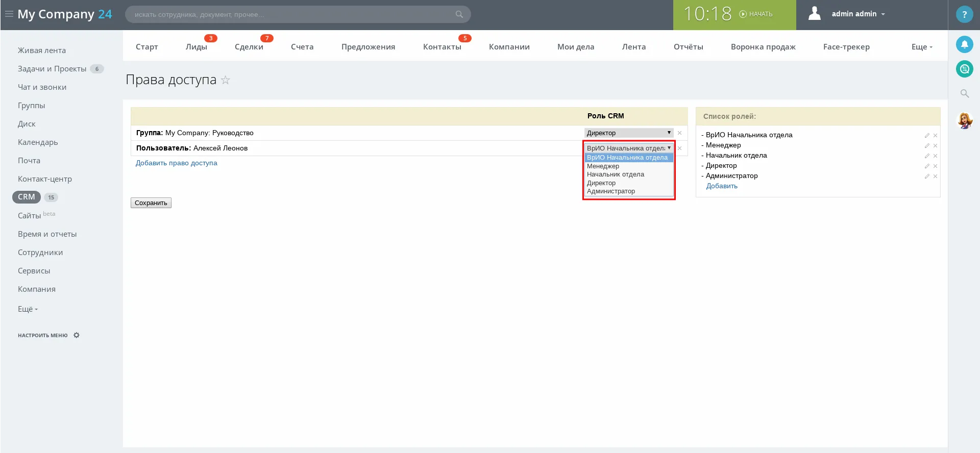Click the search magnifier in right sidebar
This screenshot has width=980, height=453.
pyautogui.click(x=964, y=93)
